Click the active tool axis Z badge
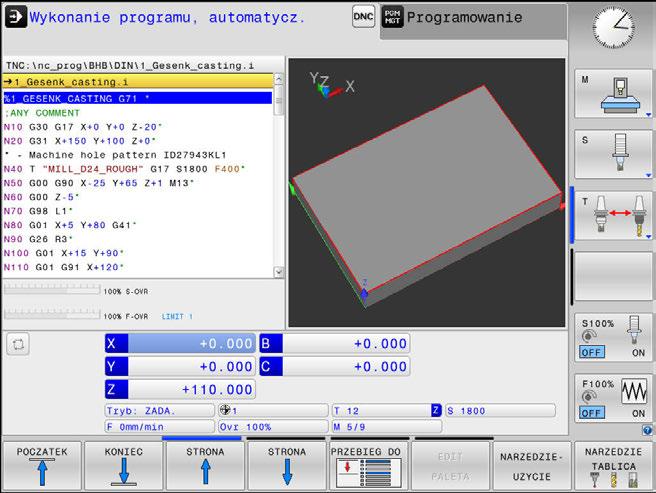Viewport: 656px width, 493px height. tap(436, 410)
